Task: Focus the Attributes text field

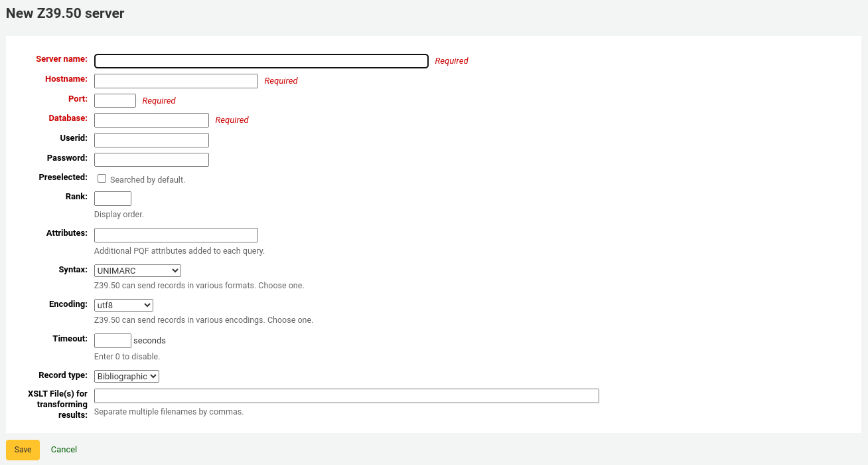Action: point(176,235)
